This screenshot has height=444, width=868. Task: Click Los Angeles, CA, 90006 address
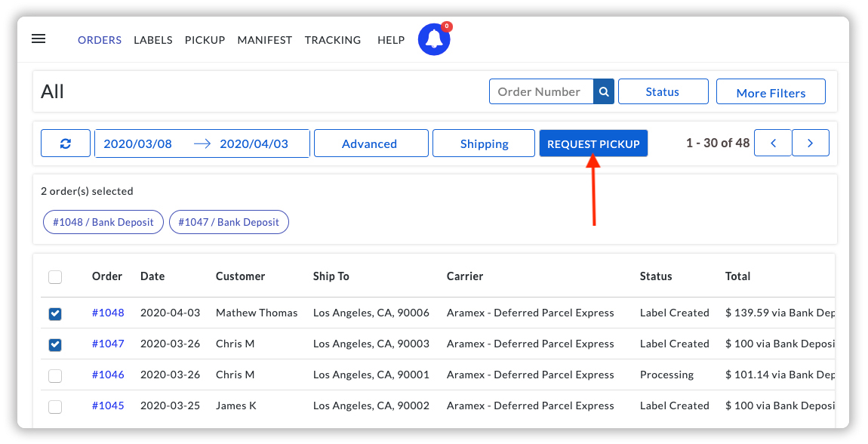click(371, 313)
